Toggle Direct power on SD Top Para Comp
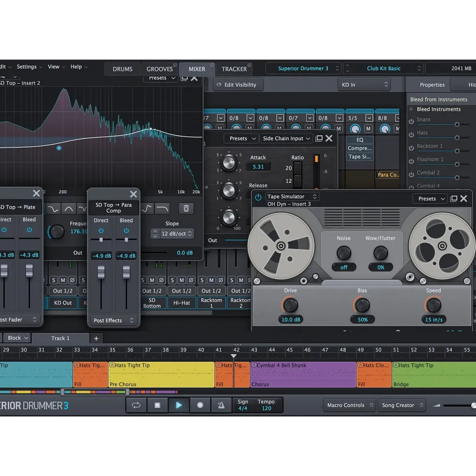 [x=101, y=231]
